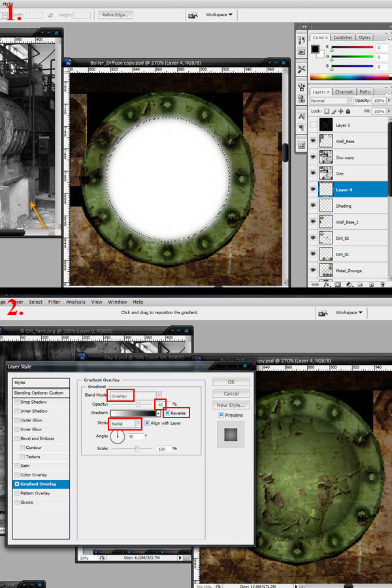Click the lock all padlock icon

348,111
